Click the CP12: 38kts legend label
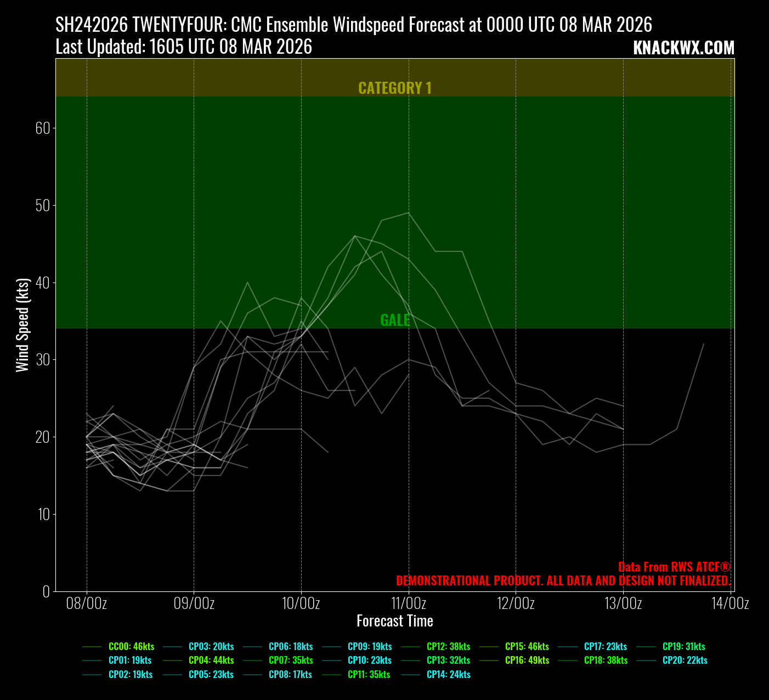Screen dimensions: 769x700 (448, 647)
